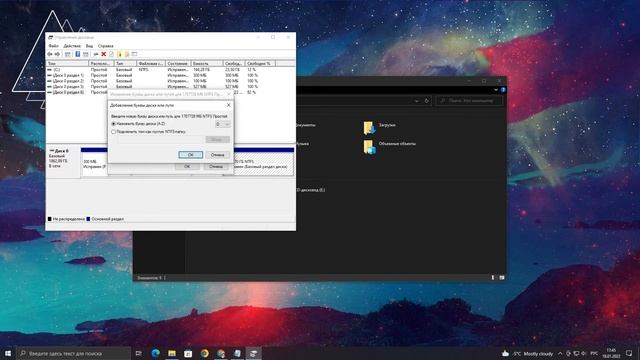Open the Загрузки folder in Explorer
Viewport: 640px width, 360px height.
click(x=380, y=127)
